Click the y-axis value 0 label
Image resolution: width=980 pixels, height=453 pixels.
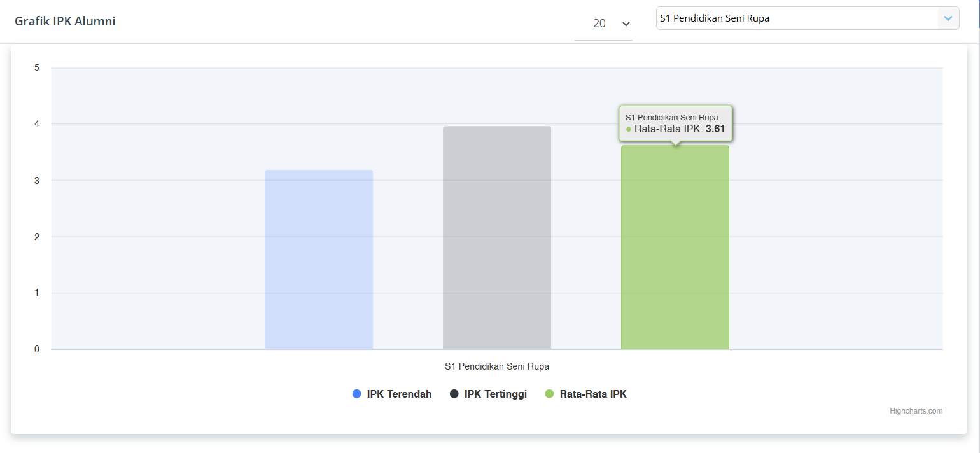pos(37,349)
